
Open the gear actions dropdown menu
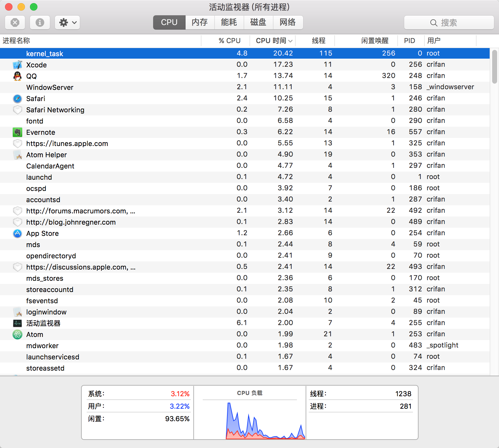[x=67, y=22]
